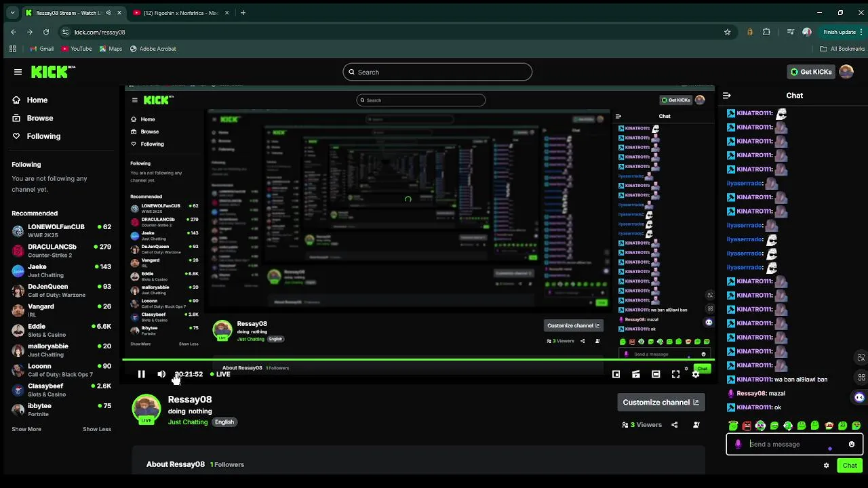Open the tab search dropdown arrow
This screenshot has height=488, width=868.
(x=12, y=12)
